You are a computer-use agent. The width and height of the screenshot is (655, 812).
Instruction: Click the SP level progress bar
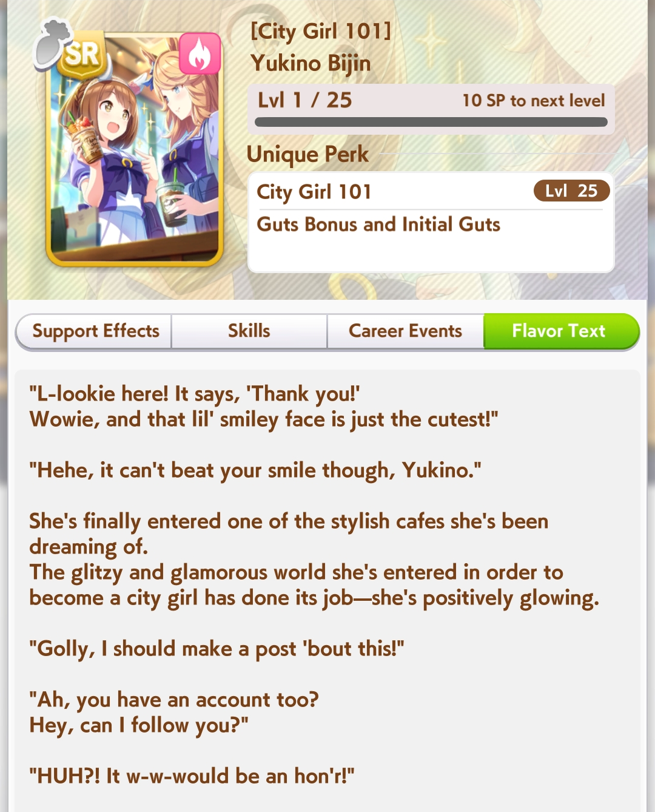431,122
